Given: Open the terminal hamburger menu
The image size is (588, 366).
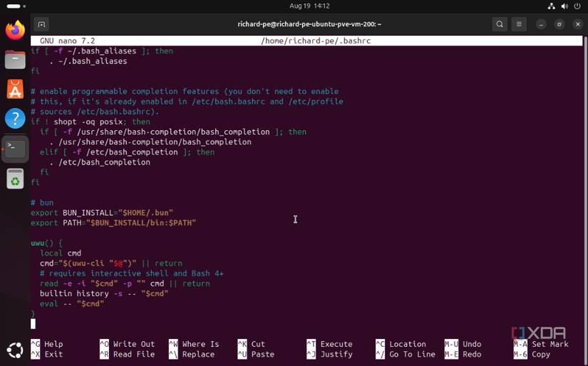Looking at the screenshot, I should pos(519,24).
